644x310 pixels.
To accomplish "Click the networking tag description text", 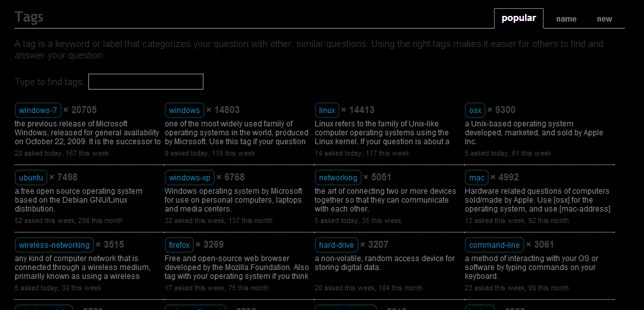I will 385,200.
